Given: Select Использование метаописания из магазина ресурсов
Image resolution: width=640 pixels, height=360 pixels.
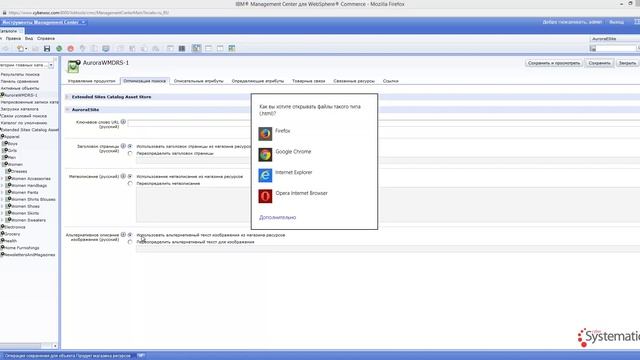Looking at the screenshot, I should [130, 176].
